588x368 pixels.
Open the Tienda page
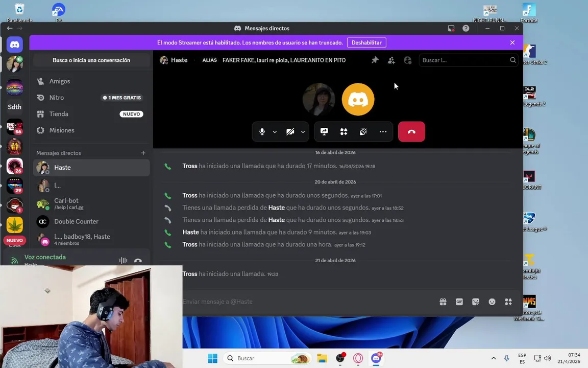click(91, 114)
